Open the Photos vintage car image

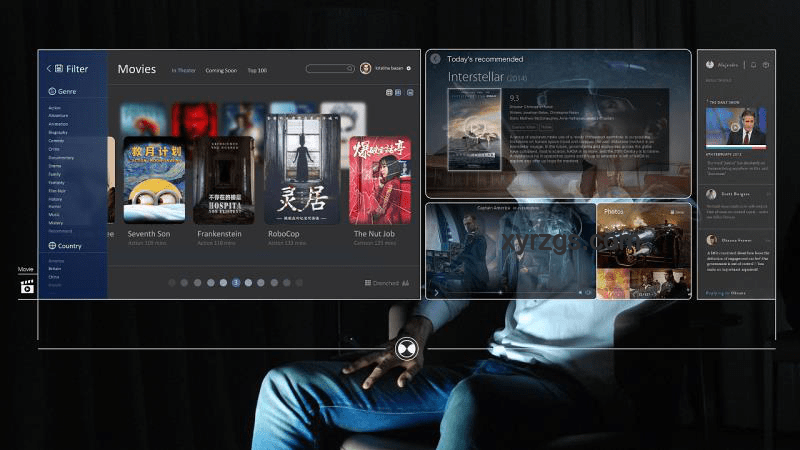[643, 236]
